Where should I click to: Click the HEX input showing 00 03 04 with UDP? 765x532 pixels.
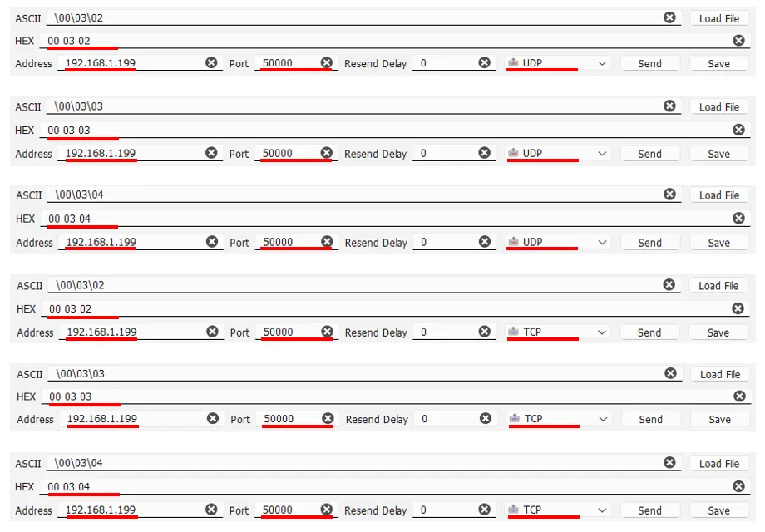coord(386,219)
